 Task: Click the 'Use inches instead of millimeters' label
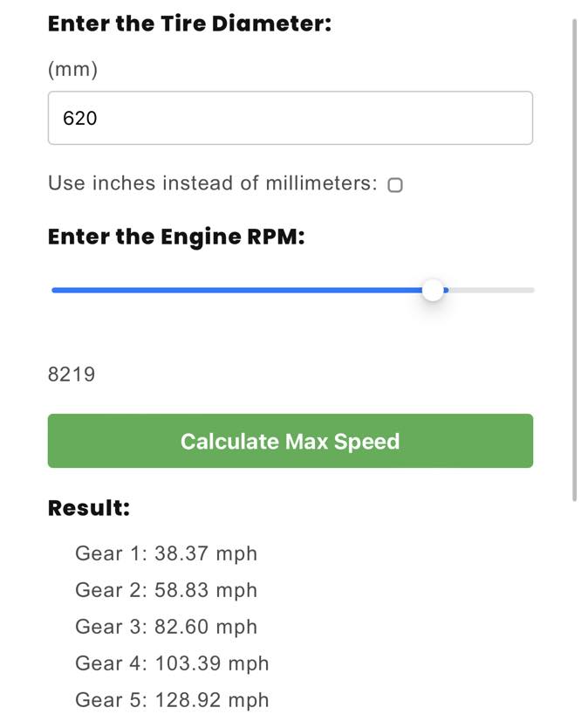click(x=213, y=183)
